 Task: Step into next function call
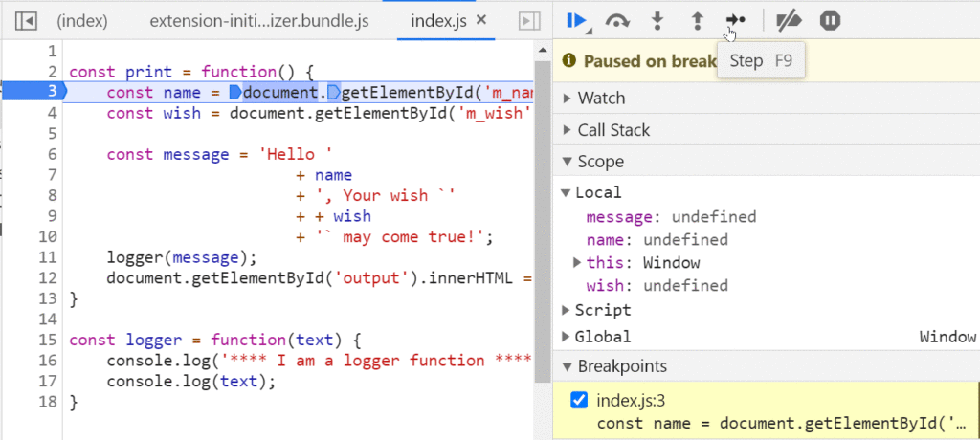pos(657,21)
